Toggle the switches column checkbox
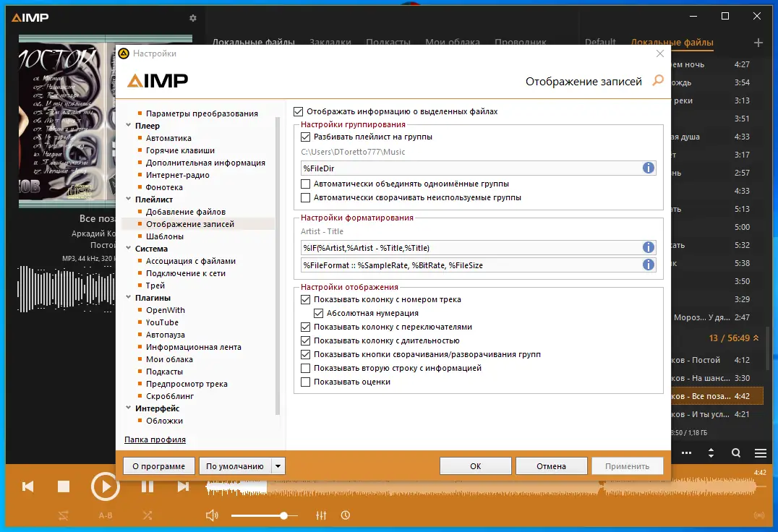The image size is (778, 532). [x=306, y=327]
